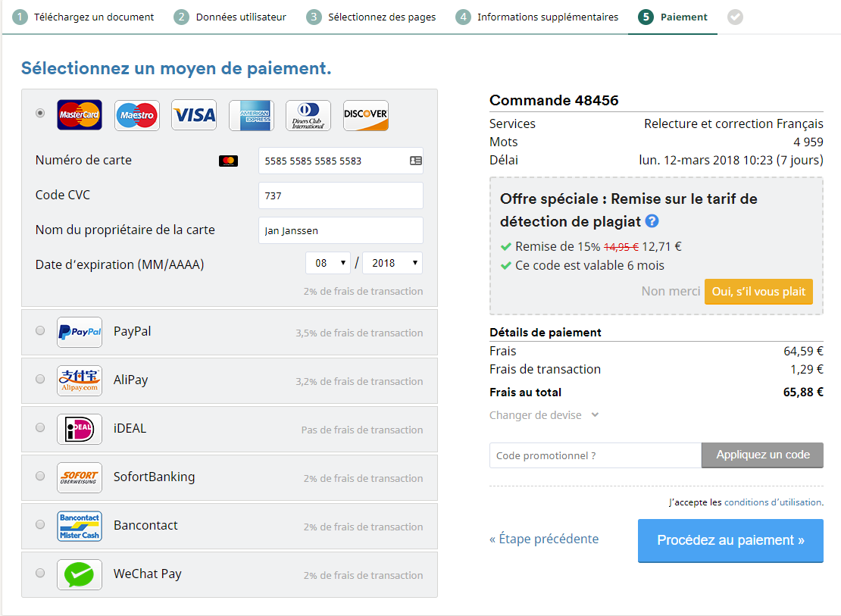Click Procédez au paiement button

point(730,540)
